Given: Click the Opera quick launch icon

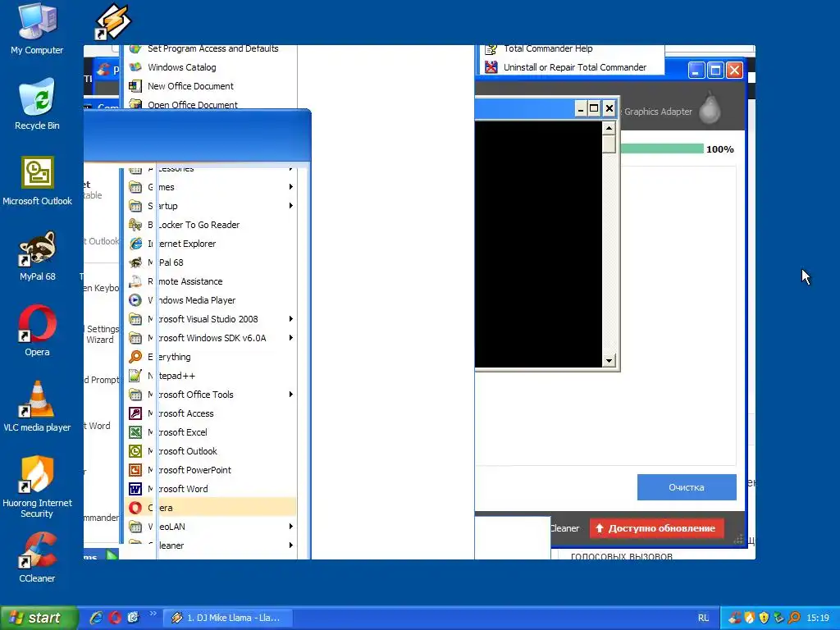Looking at the screenshot, I should pos(115,617).
